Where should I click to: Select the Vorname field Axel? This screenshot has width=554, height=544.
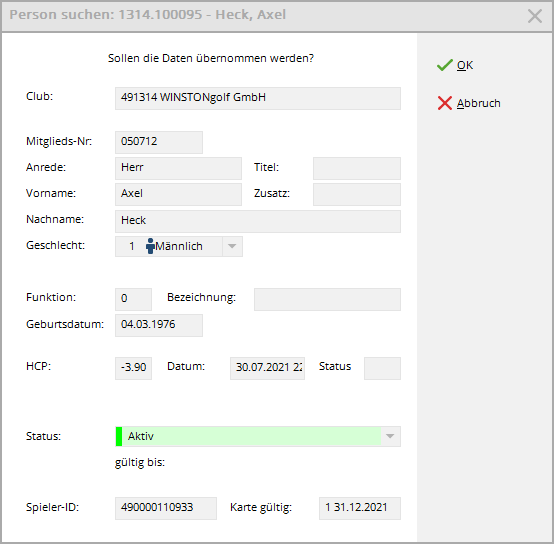pyautogui.click(x=178, y=194)
